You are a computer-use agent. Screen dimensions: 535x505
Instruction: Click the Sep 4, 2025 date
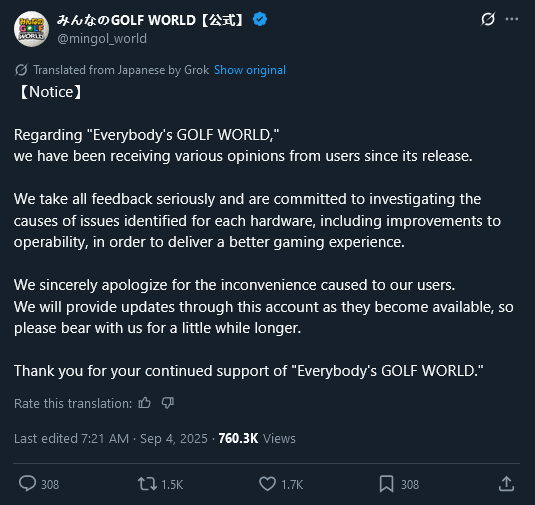pyautogui.click(x=174, y=438)
